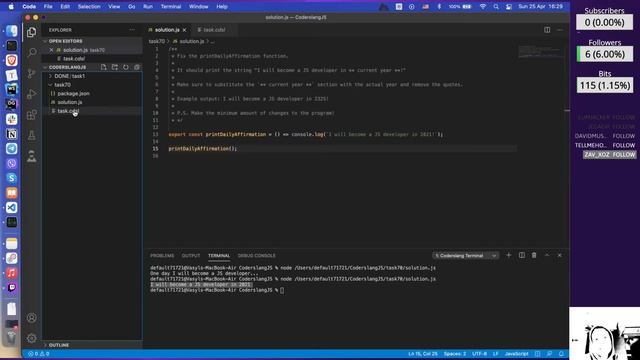Create a new folder in CODERSLANGJS

115,67
